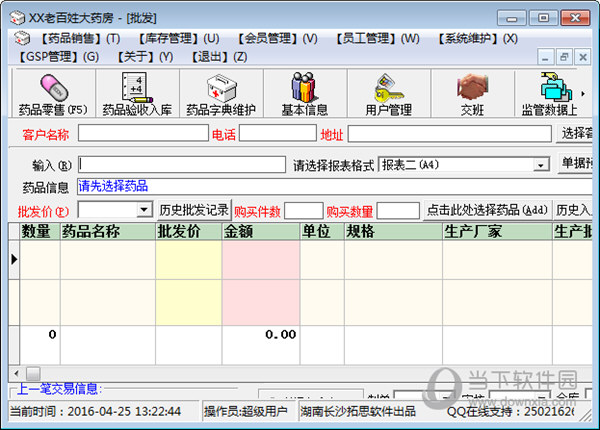Focus the 客户名称 input field
Screen dimensions: 600x430
point(143,133)
